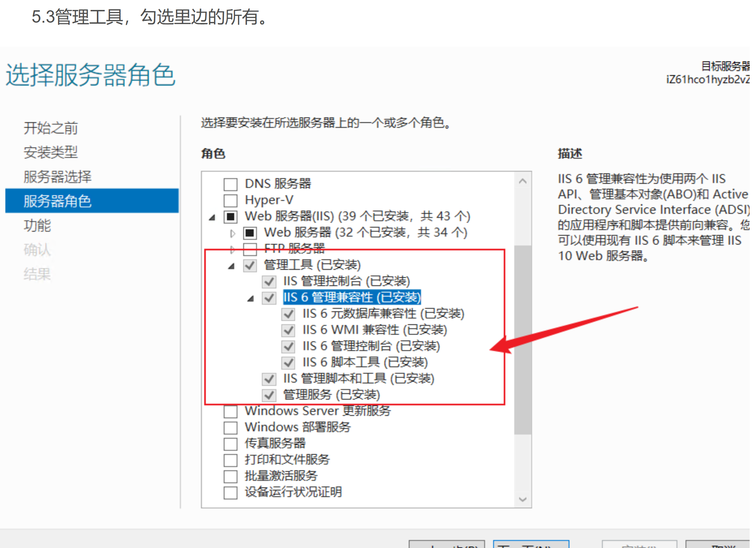
Task: Tick the Windows Server 更新服务 checkbox
Action: point(230,411)
